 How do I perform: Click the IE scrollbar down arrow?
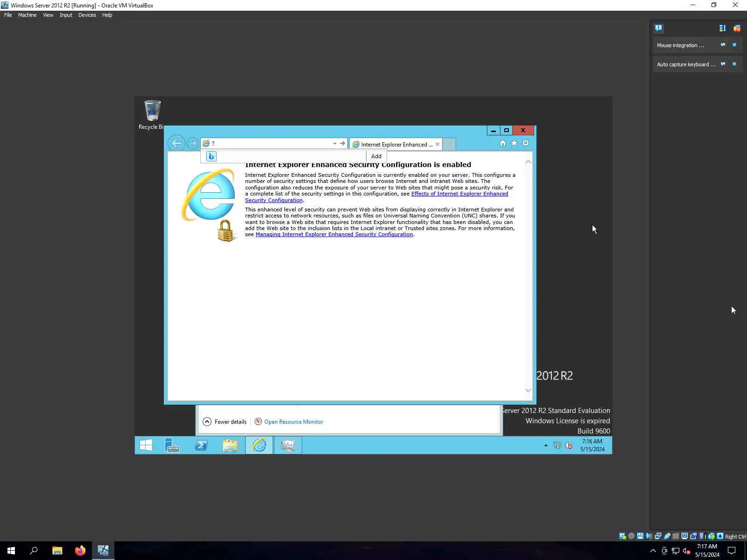coord(528,390)
